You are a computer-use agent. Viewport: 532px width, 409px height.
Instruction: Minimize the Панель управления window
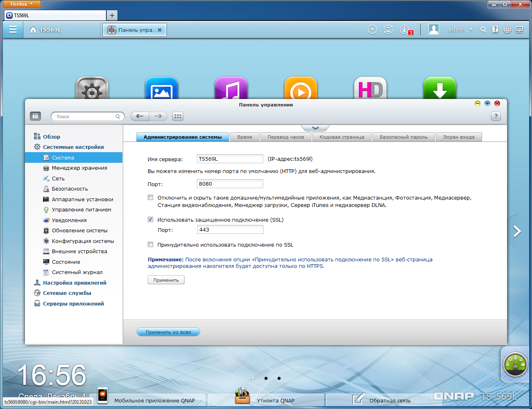pyautogui.click(x=477, y=103)
